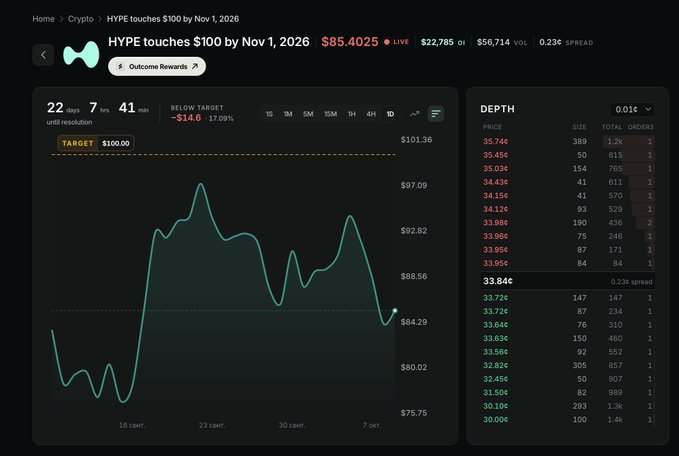Image resolution: width=679 pixels, height=456 pixels.
Task: Select bid price 31.50¢
Action: coord(496,392)
